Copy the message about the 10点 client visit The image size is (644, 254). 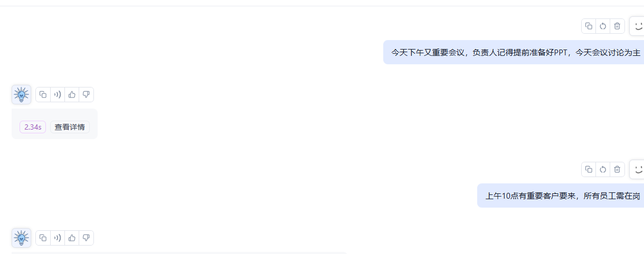[x=589, y=169]
